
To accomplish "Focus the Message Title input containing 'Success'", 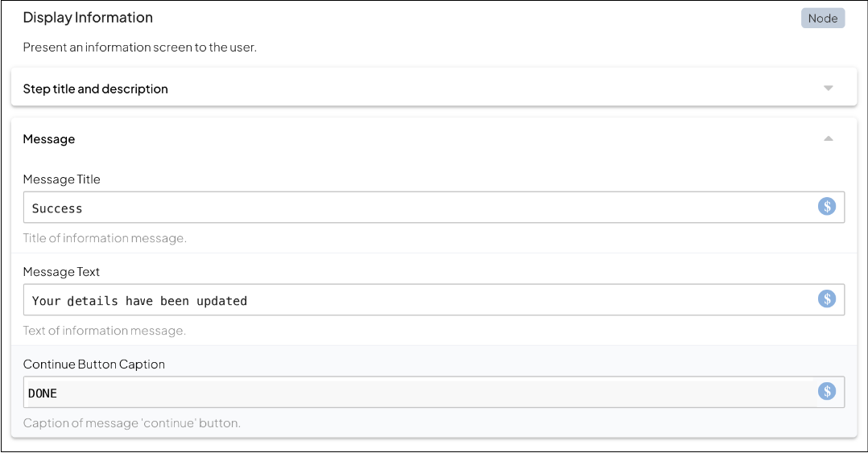I will pos(403,208).
